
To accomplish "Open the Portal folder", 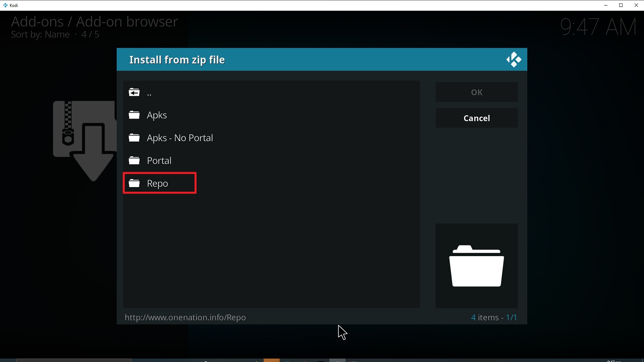I will point(271,161).
